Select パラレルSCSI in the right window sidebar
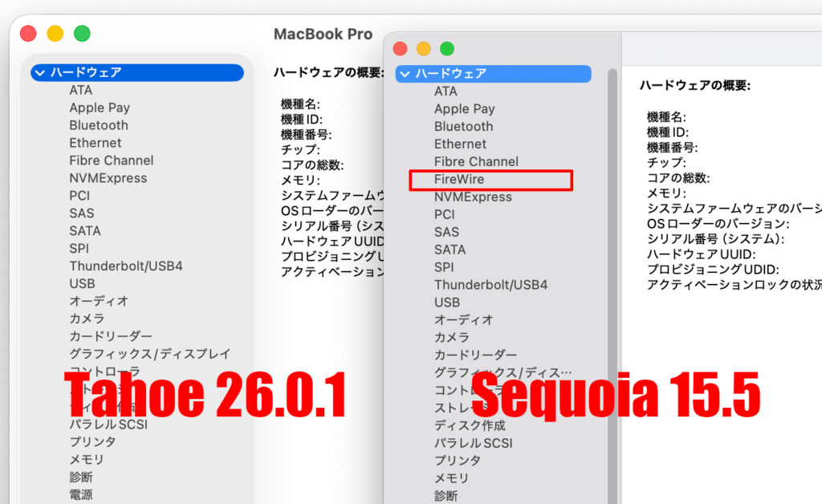This screenshot has height=504, width=822. (x=473, y=443)
